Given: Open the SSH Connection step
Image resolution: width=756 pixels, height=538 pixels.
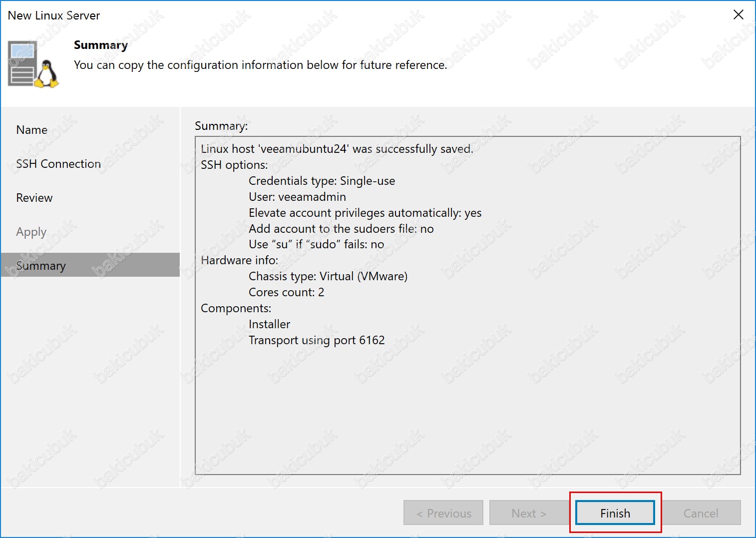Looking at the screenshot, I should pos(58,164).
